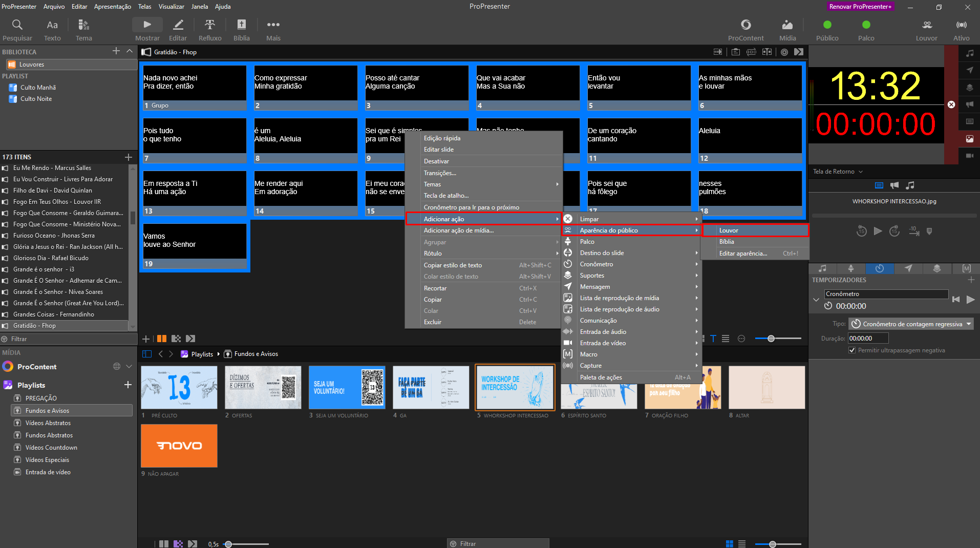Reset the Cronômetro timer
Viewport: 980px width, 548px height.
[955, 299]
